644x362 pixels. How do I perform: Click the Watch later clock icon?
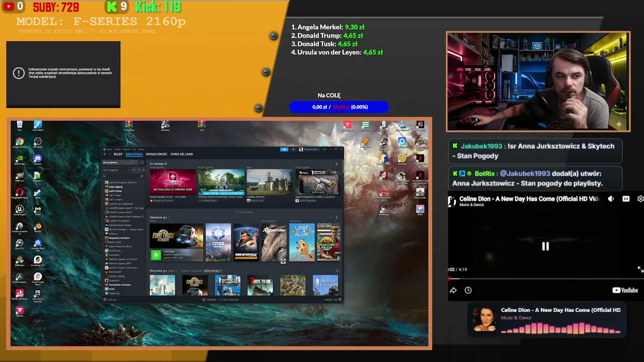tap(468, 290)
